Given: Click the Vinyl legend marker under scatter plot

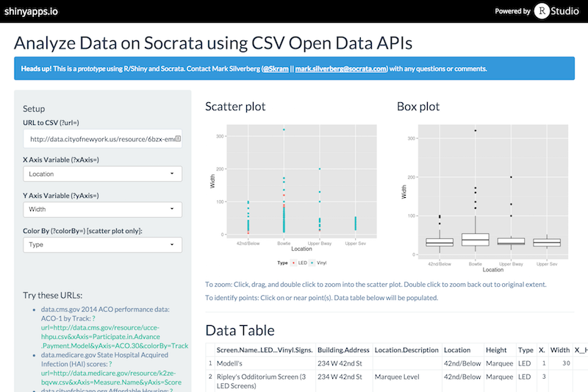Looking at the screenshot, I should pyautogui.click(x=313, y=262).
